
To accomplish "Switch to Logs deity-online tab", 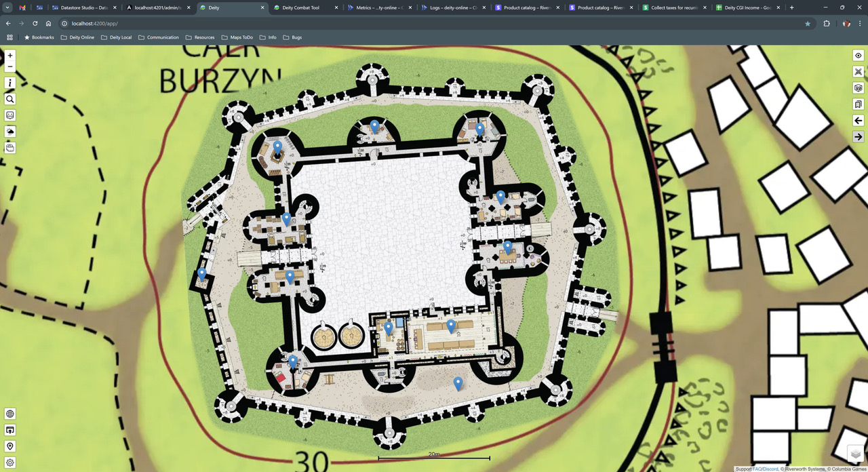I will (x=452, y=7).
